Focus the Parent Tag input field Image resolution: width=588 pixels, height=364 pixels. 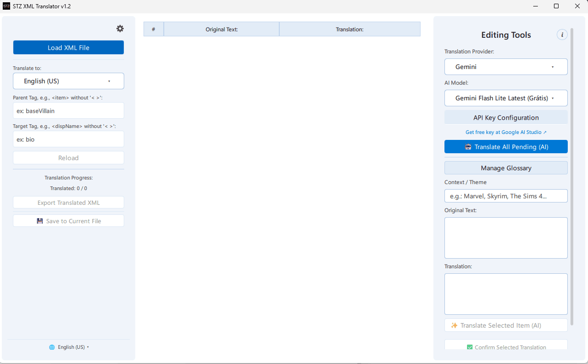click(69, 110)
